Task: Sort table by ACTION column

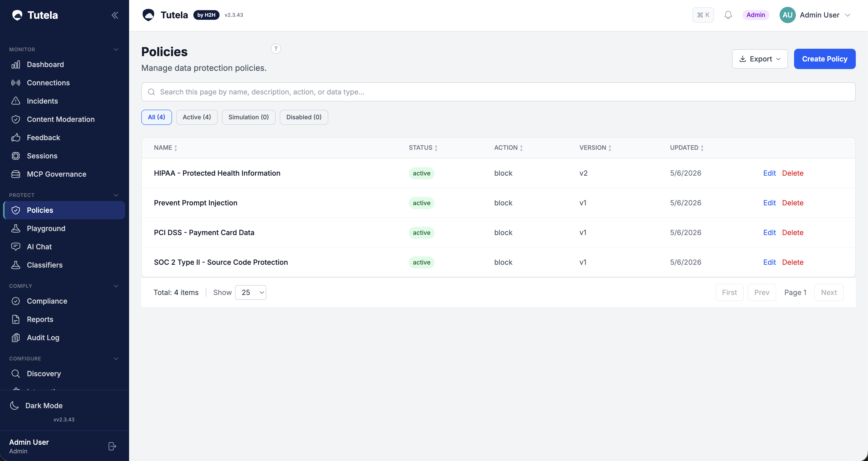Action: [508, 148]
